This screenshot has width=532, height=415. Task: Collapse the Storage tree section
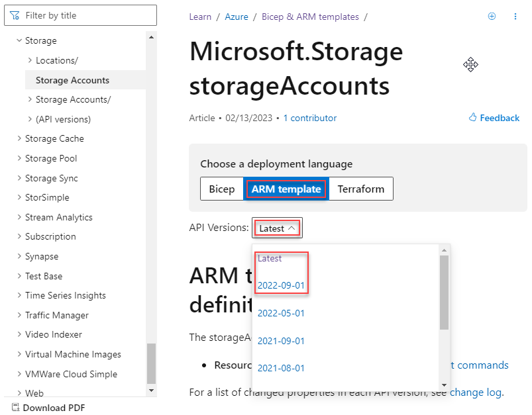click(20, 40)
